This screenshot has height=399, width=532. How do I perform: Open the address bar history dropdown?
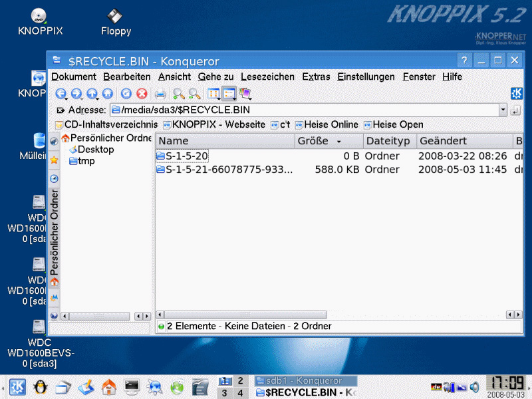(x=503, y=110)
